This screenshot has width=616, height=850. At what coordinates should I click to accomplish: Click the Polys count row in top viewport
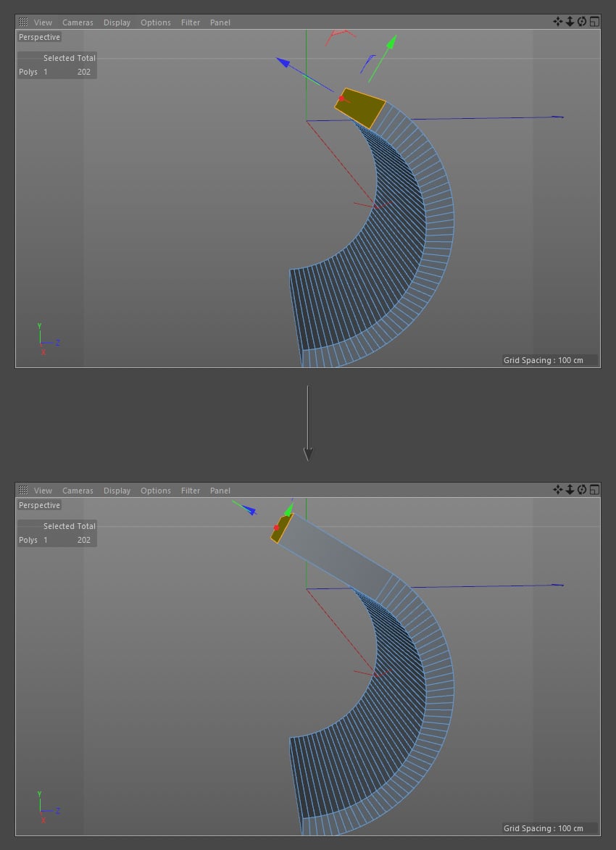[x=57, y=72]
